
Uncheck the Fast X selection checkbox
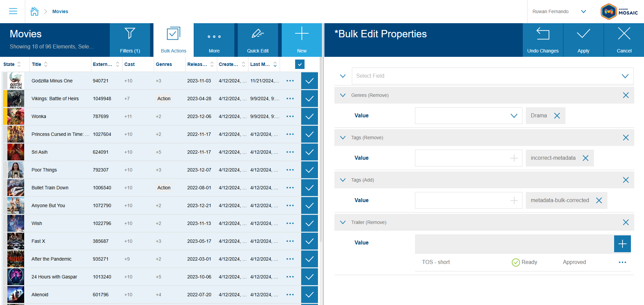tap(309, 241)
